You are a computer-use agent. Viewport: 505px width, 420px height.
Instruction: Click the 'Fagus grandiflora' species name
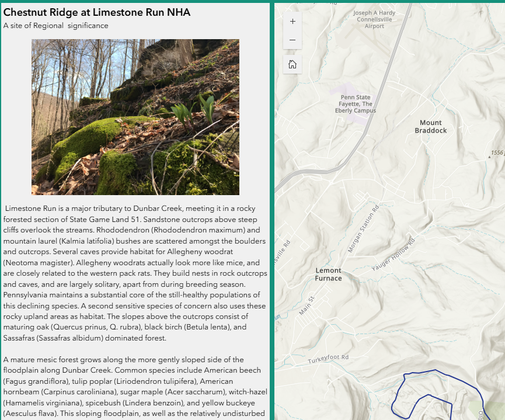(x=36, y=381)
